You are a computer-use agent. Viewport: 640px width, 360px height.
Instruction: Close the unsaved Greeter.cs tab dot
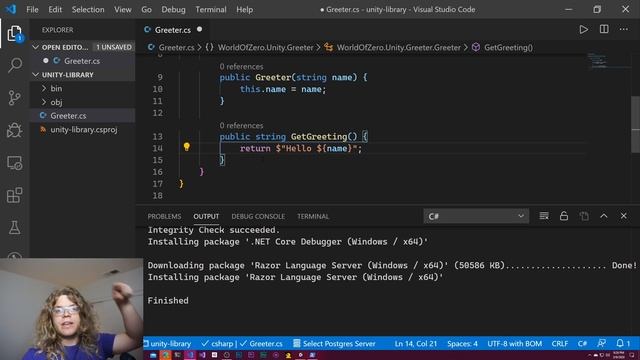click(200, 29)
